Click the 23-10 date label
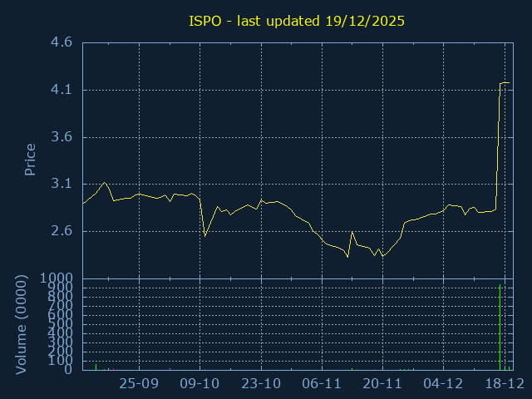The height and width of the screenshot is (399, 532). [x=261, y=383]
